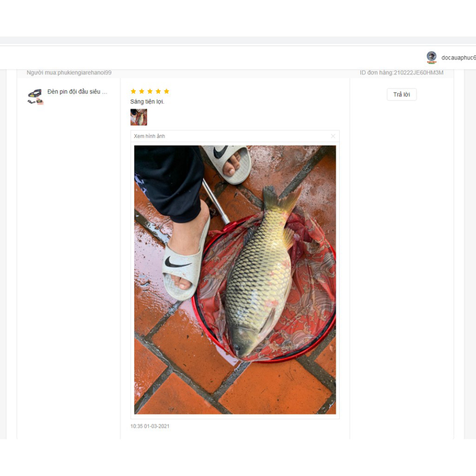
Task: Click the enlarged fish review photo
Action: [235, 280]
